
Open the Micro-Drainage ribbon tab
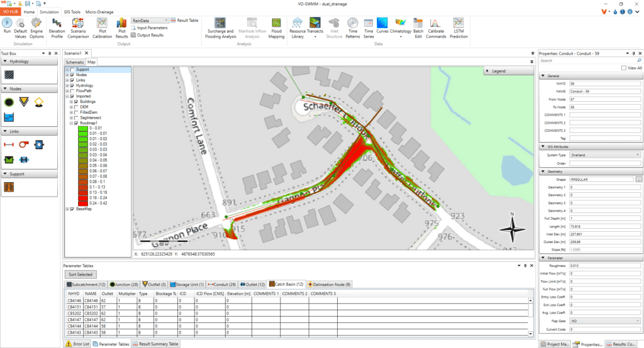pos(99,12)
